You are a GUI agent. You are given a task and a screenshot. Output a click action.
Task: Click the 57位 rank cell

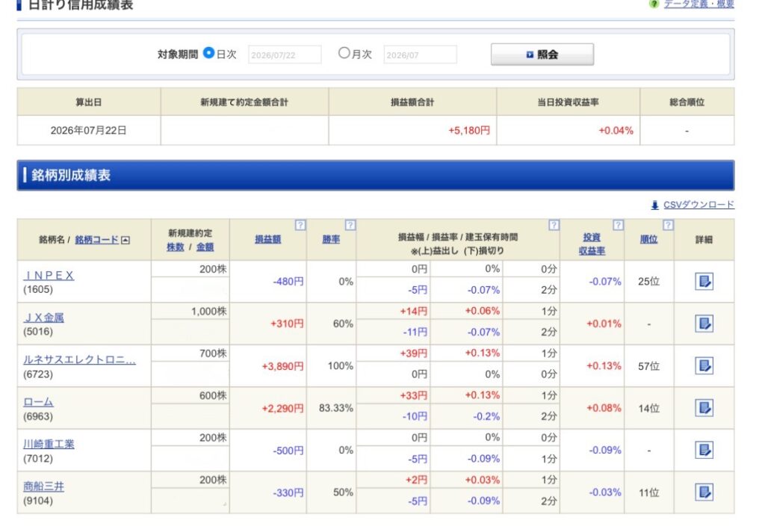[x=648, y=366]
